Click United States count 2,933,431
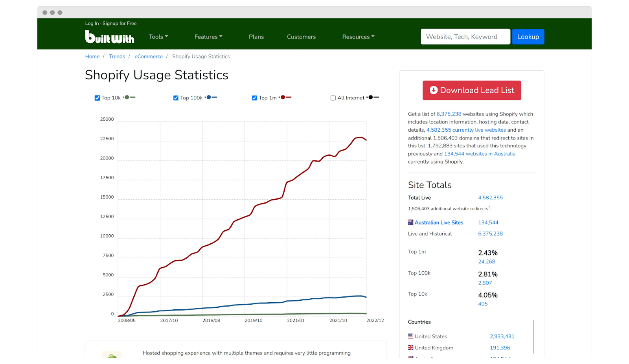The image size is (629, 364). pos(502,336)
